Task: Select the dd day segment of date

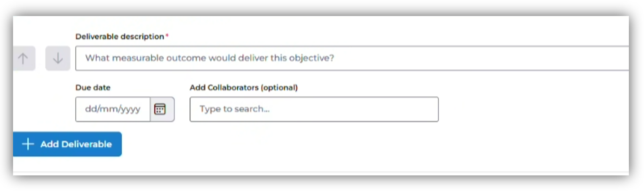Action: 90,109
